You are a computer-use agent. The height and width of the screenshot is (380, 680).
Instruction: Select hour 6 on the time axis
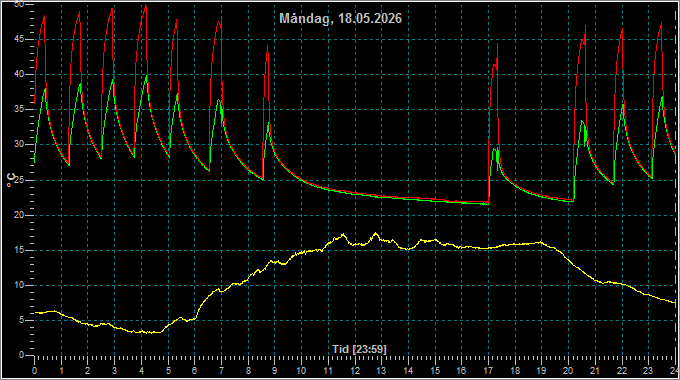(x=194, y=371)
